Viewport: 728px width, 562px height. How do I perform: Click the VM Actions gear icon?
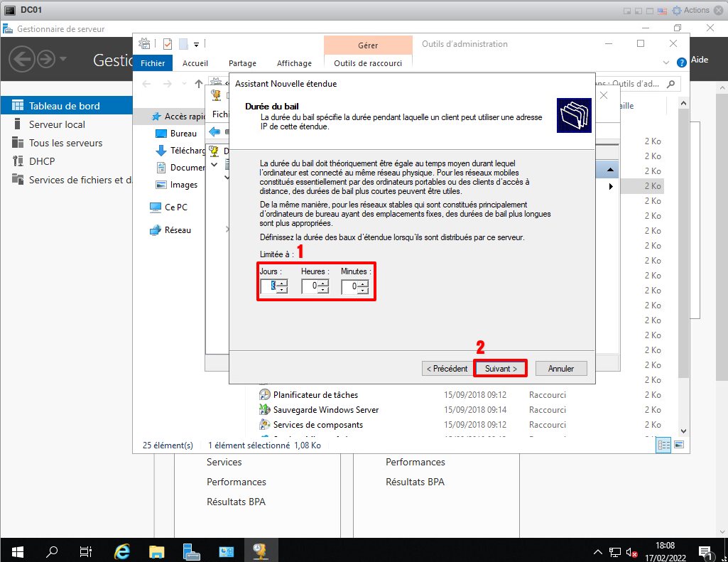pos(677,10)
